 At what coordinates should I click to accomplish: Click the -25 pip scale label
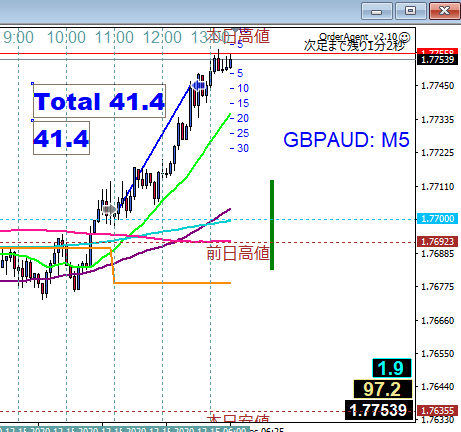[240, 133]
